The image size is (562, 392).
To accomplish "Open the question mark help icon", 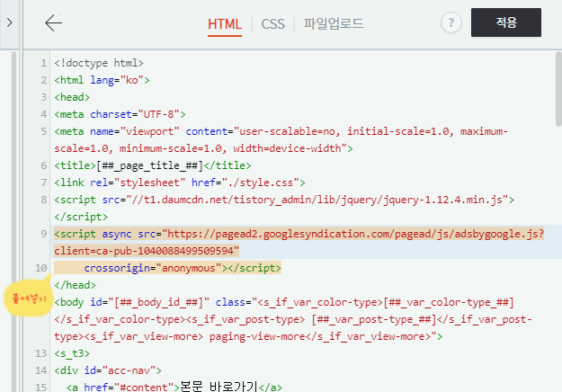I will click(450, 23).
